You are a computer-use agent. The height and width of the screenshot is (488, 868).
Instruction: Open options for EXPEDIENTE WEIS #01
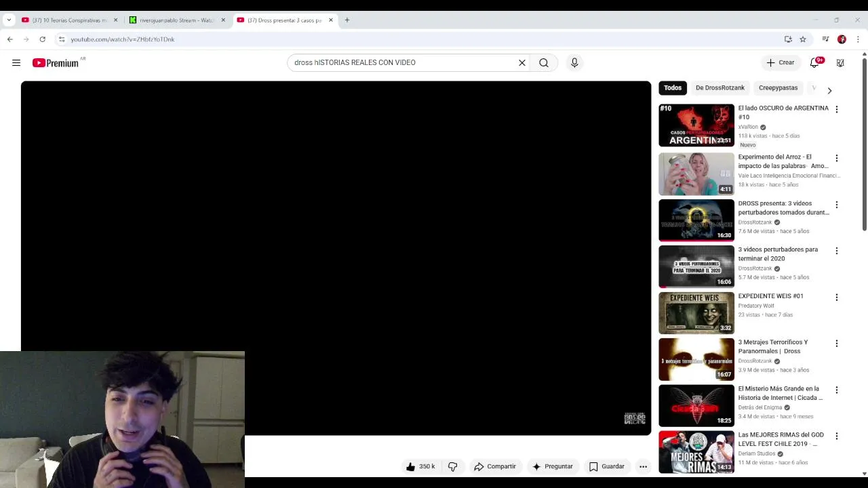click(837, 298)
